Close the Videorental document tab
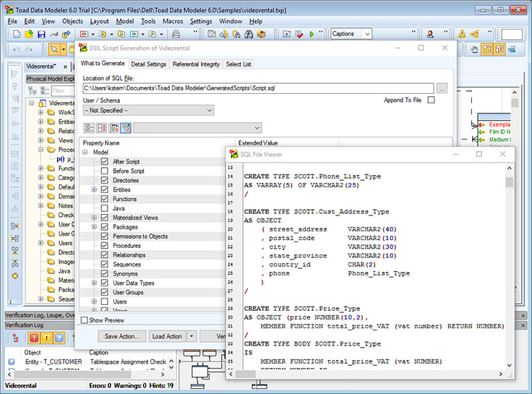Image resolution: width=532 pixels, height=394 pixels. click(65, 67)
